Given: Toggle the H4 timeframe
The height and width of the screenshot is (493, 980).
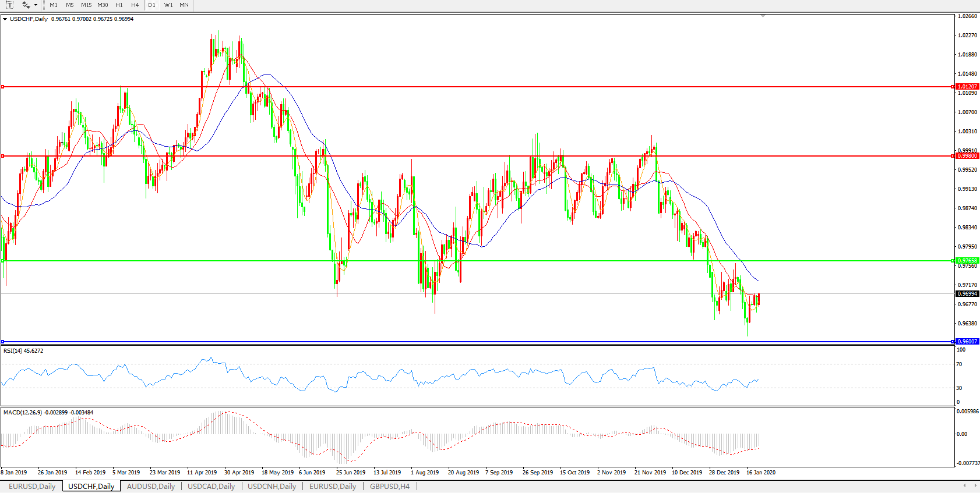Looking at the screenshot, I should coord(135,5).
